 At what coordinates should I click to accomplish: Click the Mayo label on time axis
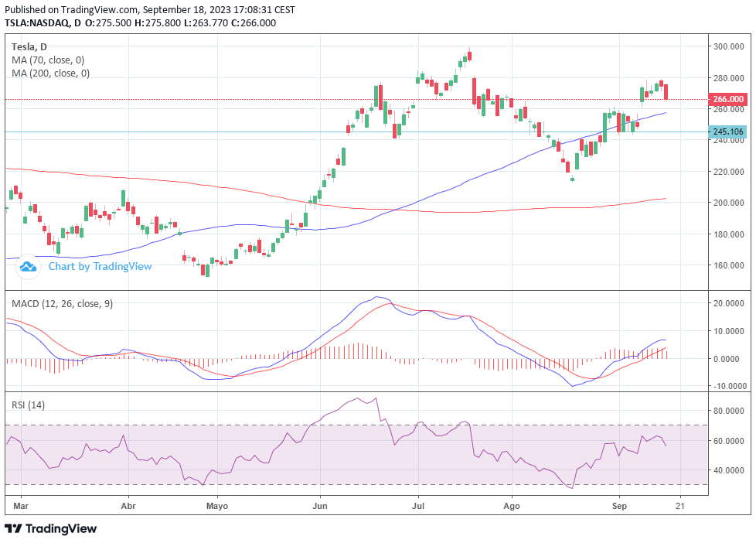(217, 507)
